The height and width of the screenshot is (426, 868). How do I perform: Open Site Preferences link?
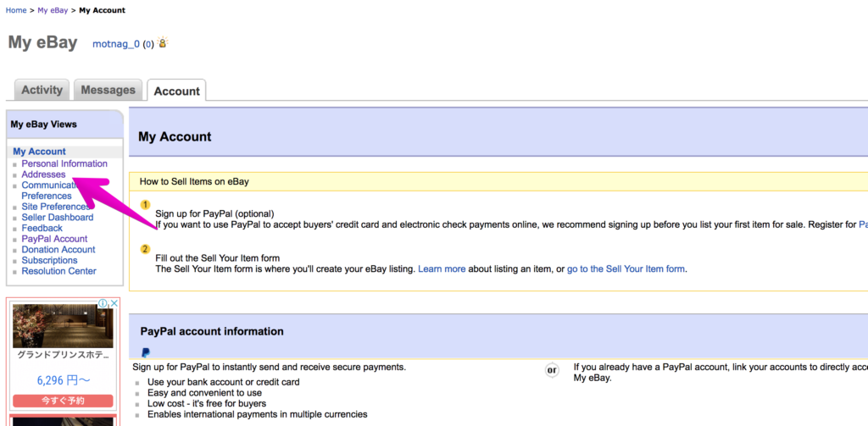[55, 207]
